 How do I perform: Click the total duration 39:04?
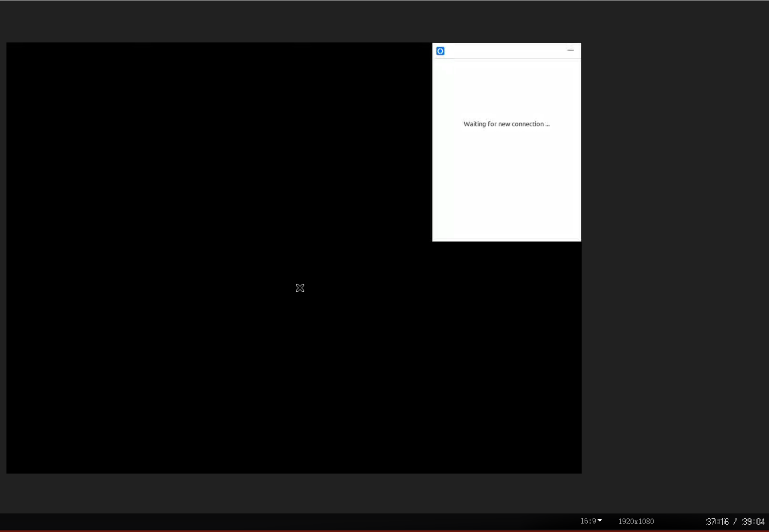pos(754,522)
